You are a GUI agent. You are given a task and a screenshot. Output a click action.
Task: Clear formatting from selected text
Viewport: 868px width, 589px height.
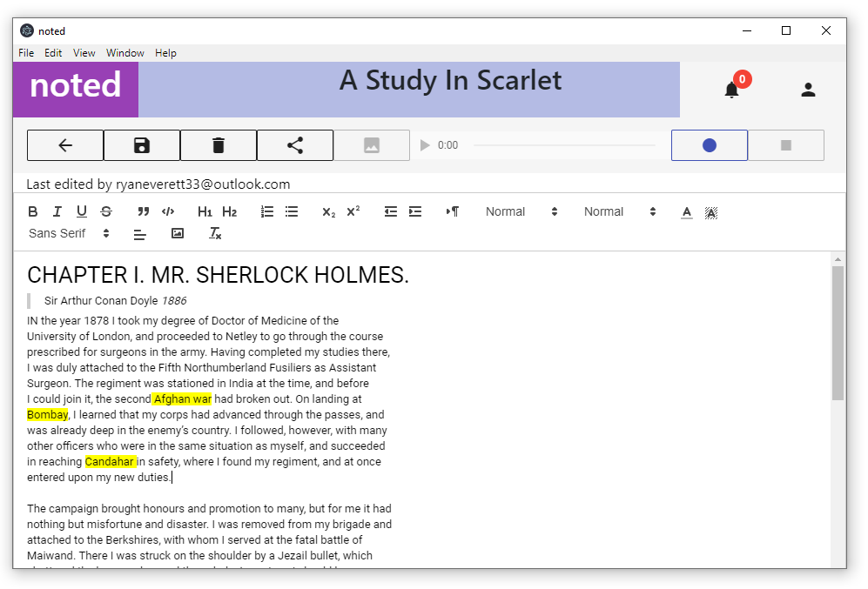(x=215, y=233)
